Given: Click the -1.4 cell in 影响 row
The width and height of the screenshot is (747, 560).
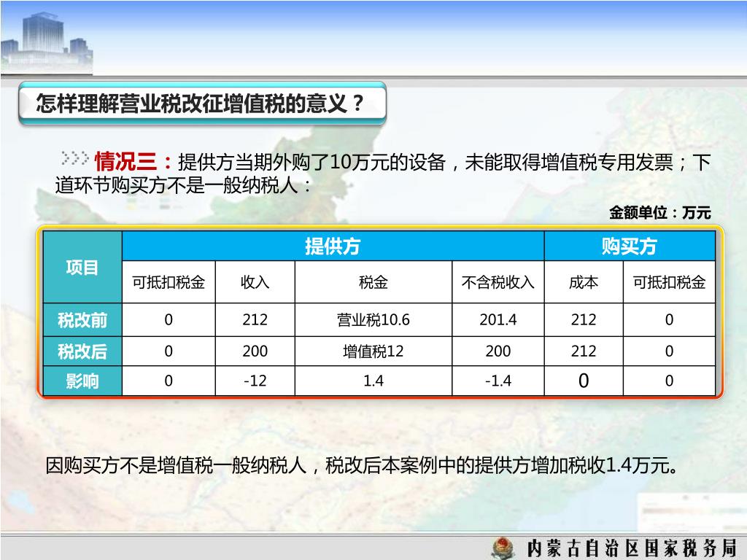Looking at the screenshot, I should (x=498, y=381).
